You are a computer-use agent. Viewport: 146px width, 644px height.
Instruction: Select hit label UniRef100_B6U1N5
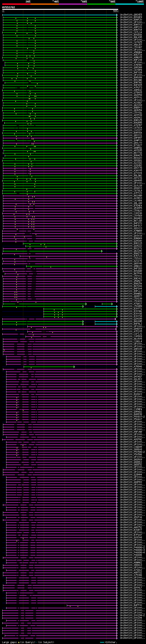131,321
